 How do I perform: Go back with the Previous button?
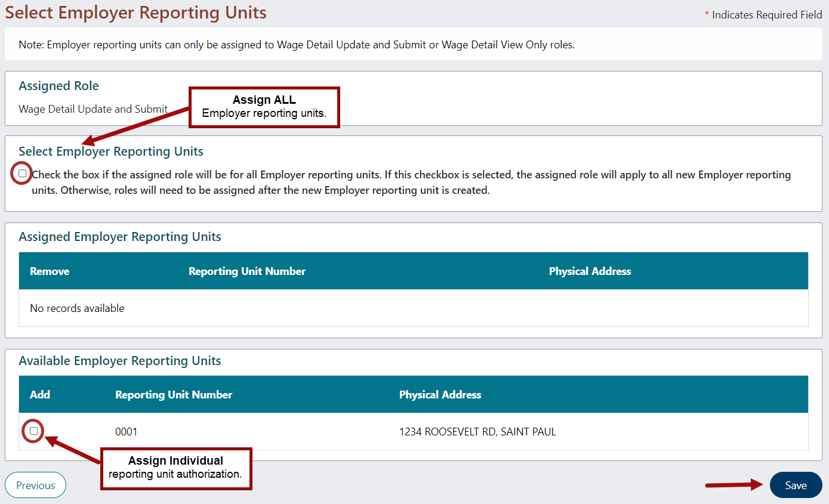click(x=35, y=485)
